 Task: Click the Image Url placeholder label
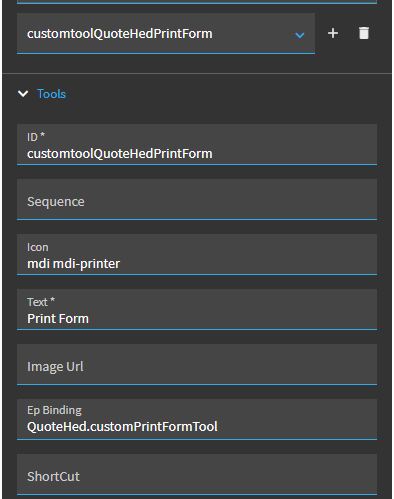click(x=55, y=367)
